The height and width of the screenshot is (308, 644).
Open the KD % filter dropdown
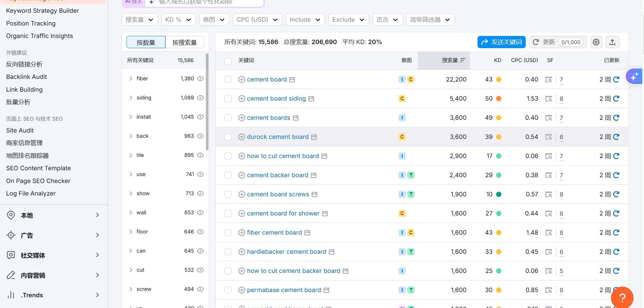pyautogui.click(x=178, y=20)
